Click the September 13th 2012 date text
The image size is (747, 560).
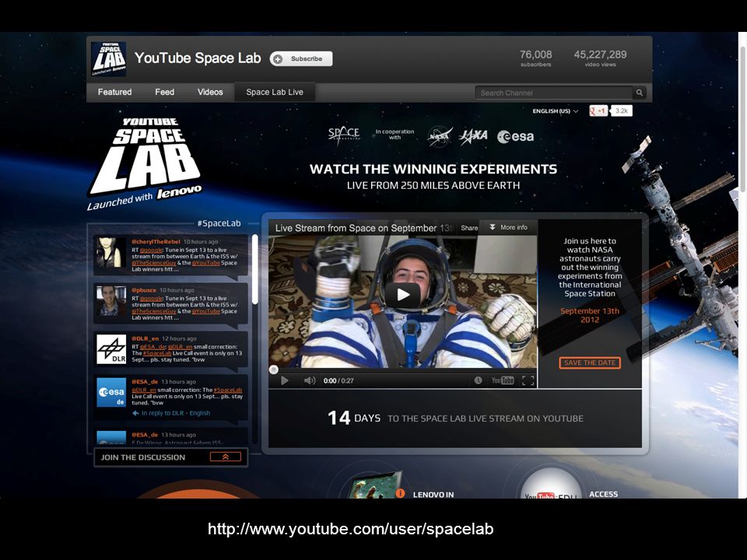[590, 315]
